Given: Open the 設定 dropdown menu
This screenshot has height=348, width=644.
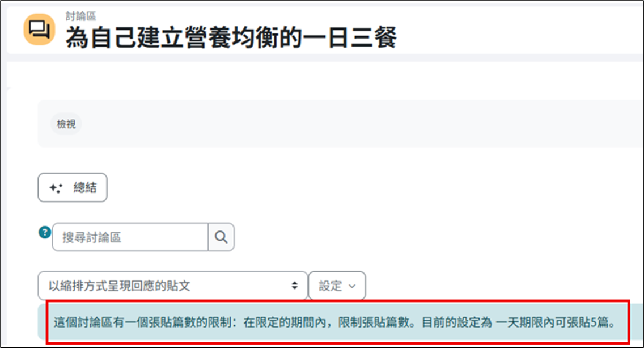Looking at the screenshot, I should (x=337, y=286).
